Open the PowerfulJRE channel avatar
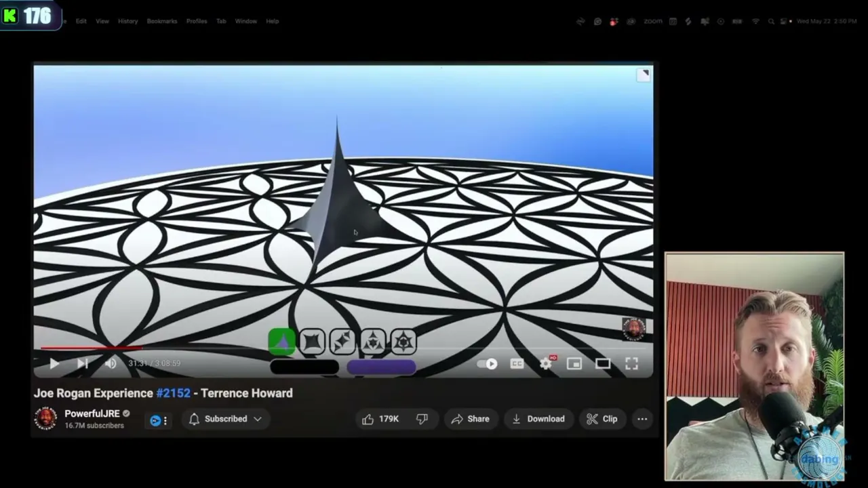This screenshot has height=488, width=868. click(x=45, y=419)
